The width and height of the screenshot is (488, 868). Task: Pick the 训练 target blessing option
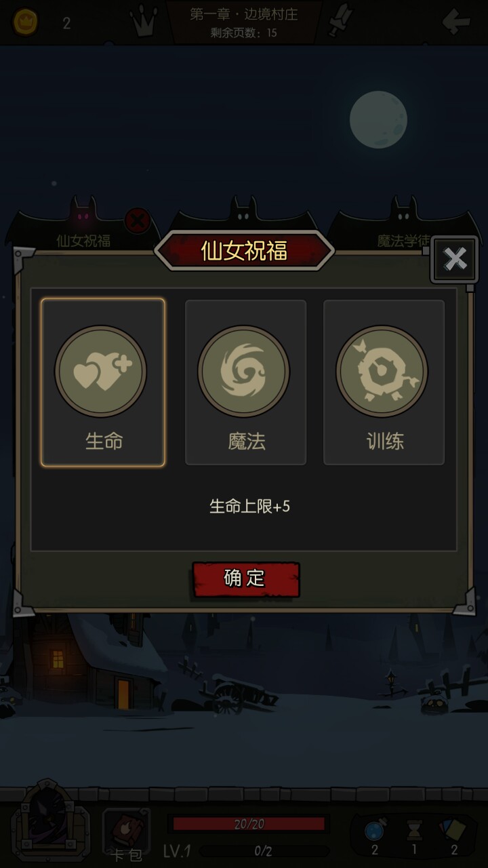pyautogui.click(x=384, y=382)
